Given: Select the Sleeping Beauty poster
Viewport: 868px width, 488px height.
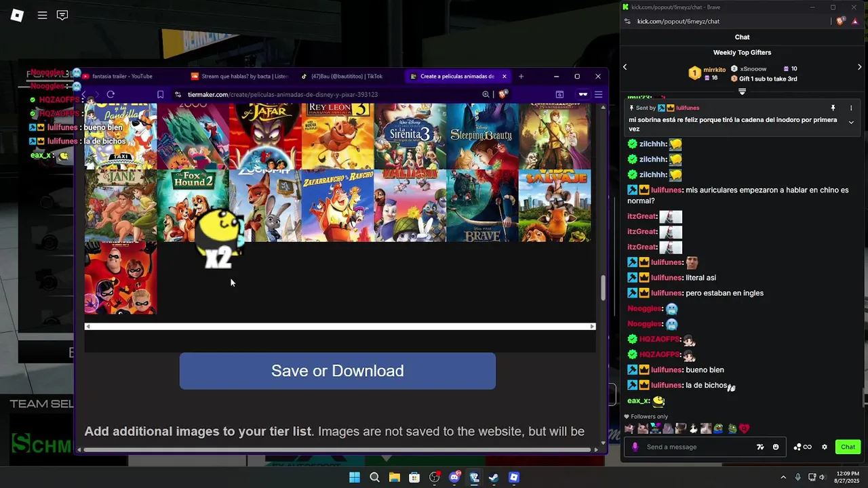Looking at the screenshot, I should [x=482, y=136].
